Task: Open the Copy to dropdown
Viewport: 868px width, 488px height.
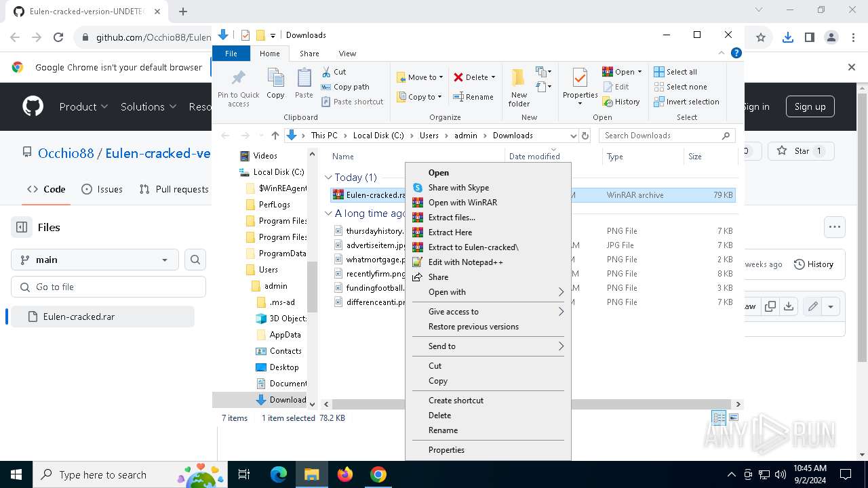Action: [x=419, y=97]
